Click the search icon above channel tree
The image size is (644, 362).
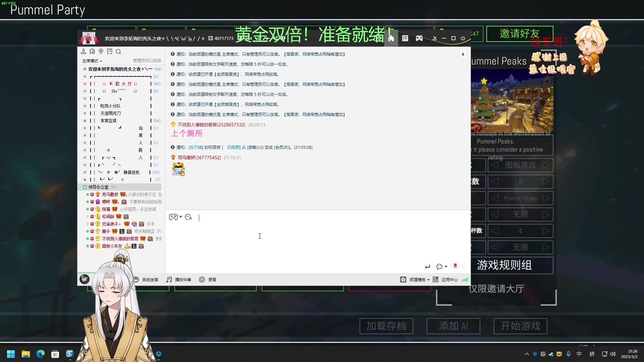118,52
